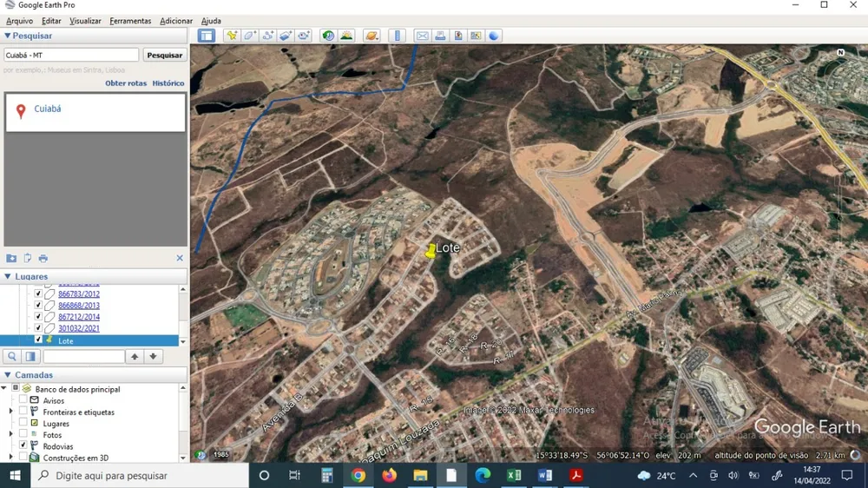The image size is (868, 488).
Task: Open the ruler measurement tool
Action: [x=397, y=36]
